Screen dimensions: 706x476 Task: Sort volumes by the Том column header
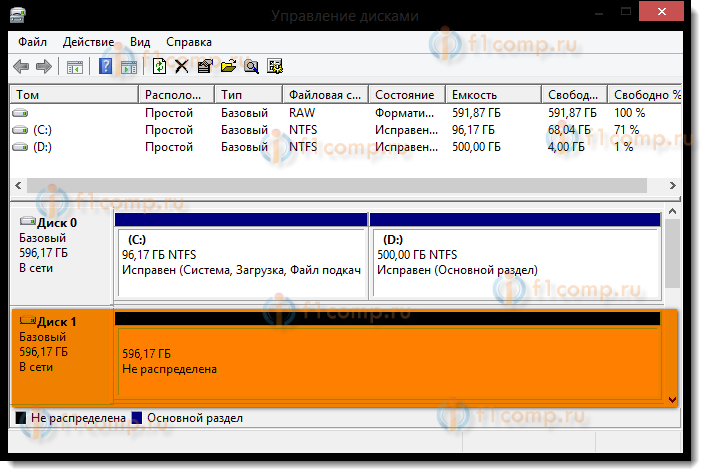point(74,95)
